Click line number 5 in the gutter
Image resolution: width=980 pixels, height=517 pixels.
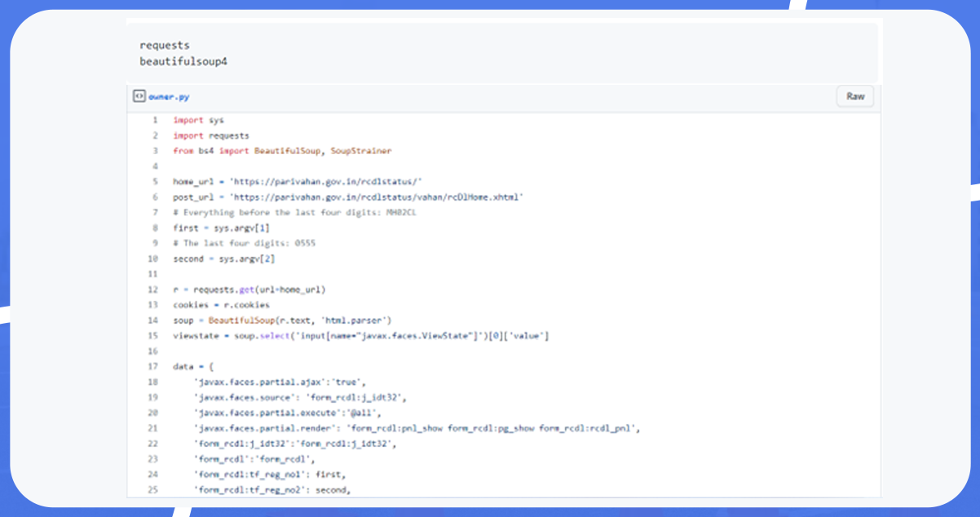pyautogui.click(x=155, y=182)
